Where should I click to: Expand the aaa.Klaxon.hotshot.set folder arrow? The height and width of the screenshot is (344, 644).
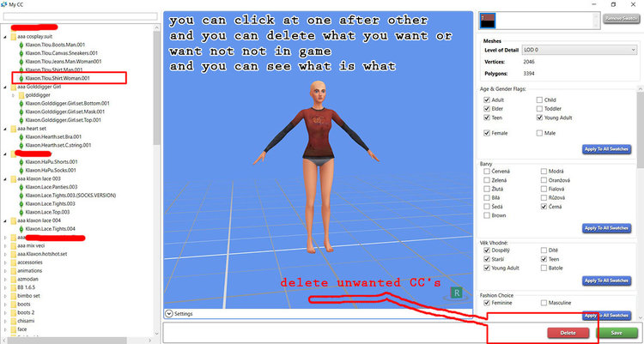pyautogui.click(x=5, y=254)
